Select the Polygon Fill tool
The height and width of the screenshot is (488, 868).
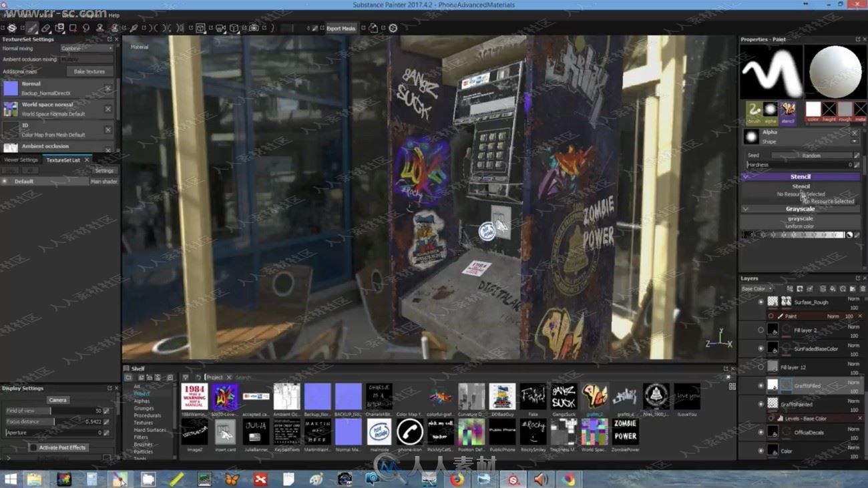[73, 28]
